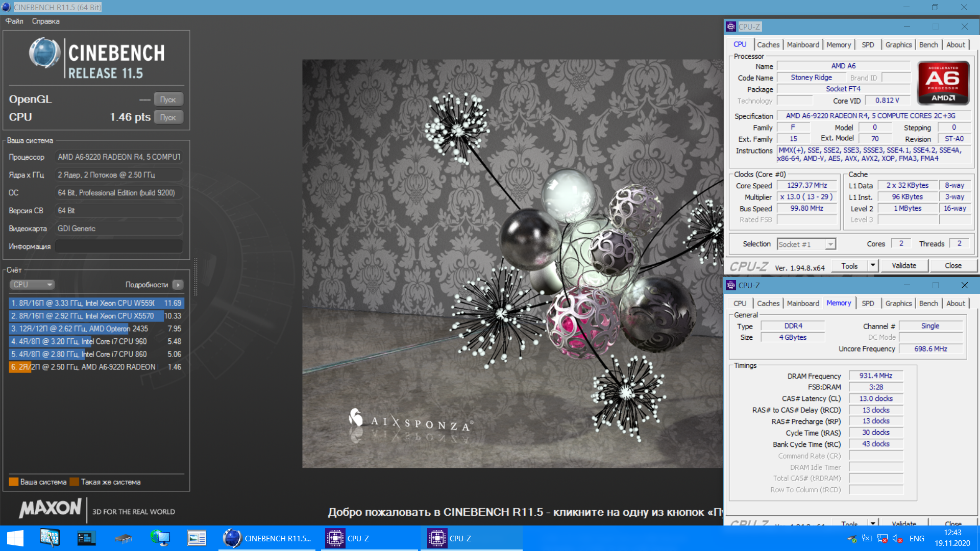Click Validate in upper CPU-Z
The image size is (980, 551).
tap(904, 266)
